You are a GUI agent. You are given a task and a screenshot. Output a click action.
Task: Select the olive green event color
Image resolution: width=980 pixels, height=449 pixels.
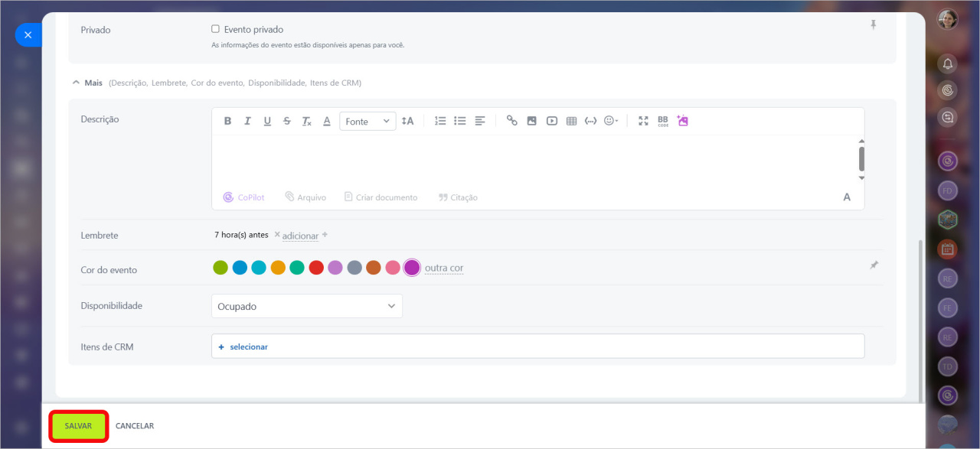click(x=220, y=268)
